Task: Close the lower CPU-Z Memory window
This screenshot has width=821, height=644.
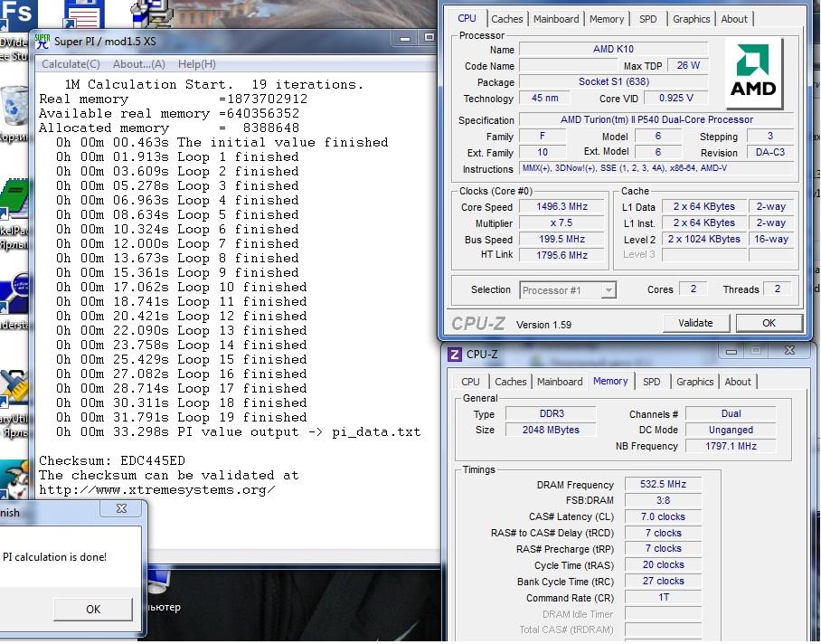Action: (x=789, y=350)
